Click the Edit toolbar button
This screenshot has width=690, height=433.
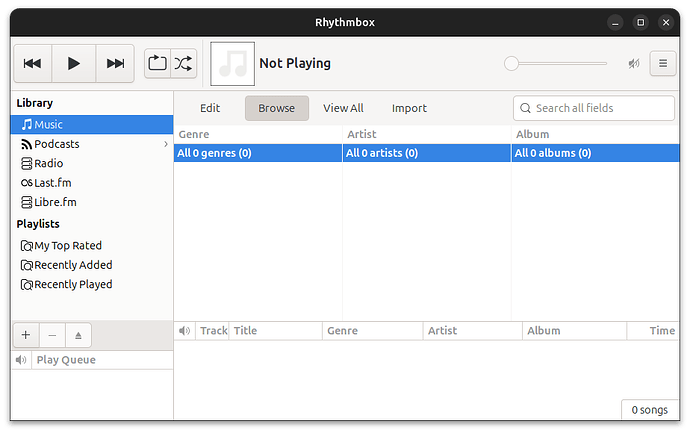(x=210, y=108)
